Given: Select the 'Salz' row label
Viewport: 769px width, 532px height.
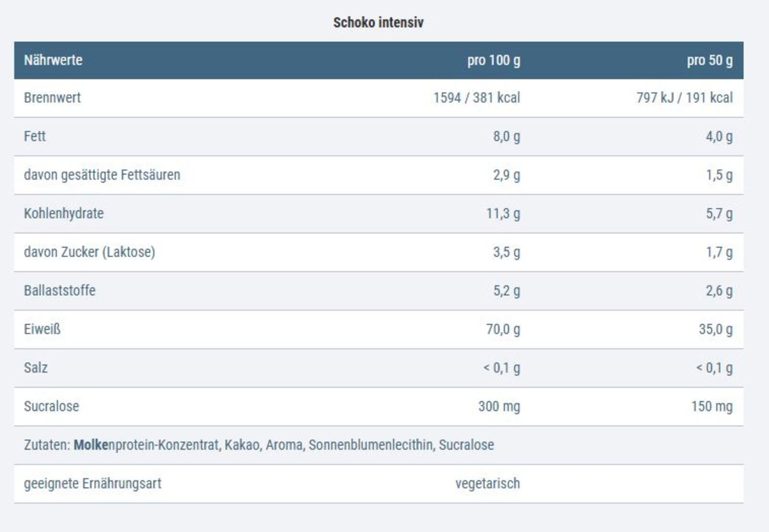Looking at the screenshot, I should 36,368.
